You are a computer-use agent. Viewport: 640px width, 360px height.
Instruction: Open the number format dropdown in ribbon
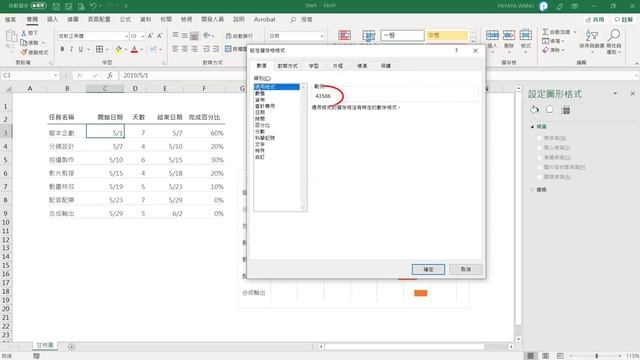322,36
